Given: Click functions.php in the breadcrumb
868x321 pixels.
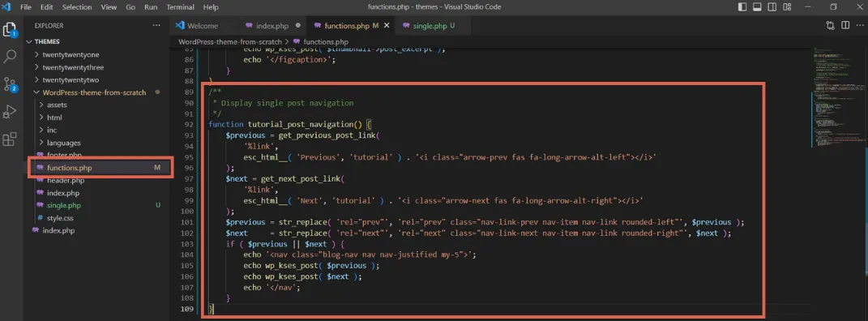Looking at the screenshot, I should tap(326, 41).
